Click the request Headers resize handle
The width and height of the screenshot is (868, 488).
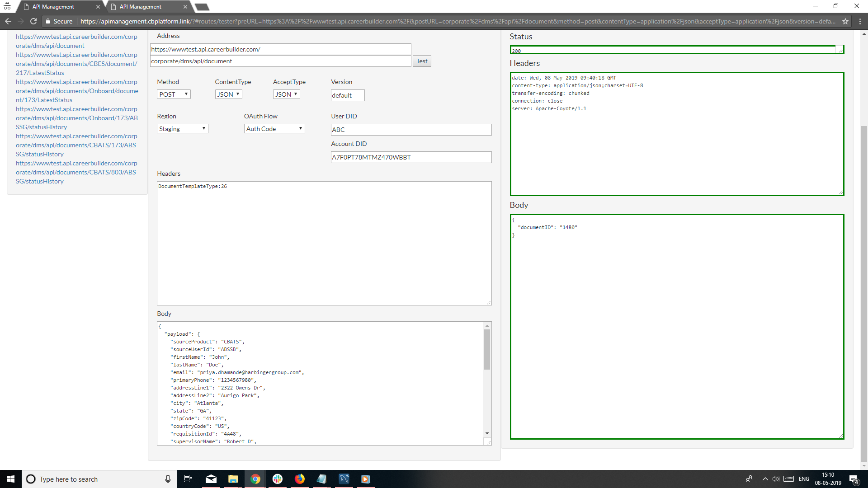tap(489, 303)
